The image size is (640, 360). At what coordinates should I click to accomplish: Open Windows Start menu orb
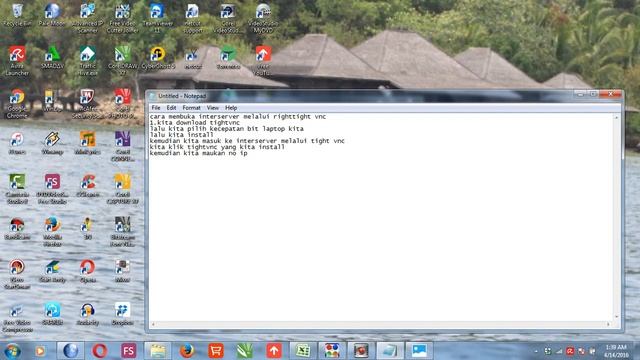pyautogui.click(x=13, y=351)
